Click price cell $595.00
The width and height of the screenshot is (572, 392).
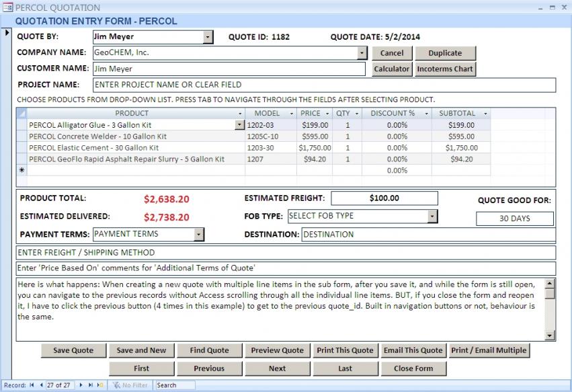point(315,136)
